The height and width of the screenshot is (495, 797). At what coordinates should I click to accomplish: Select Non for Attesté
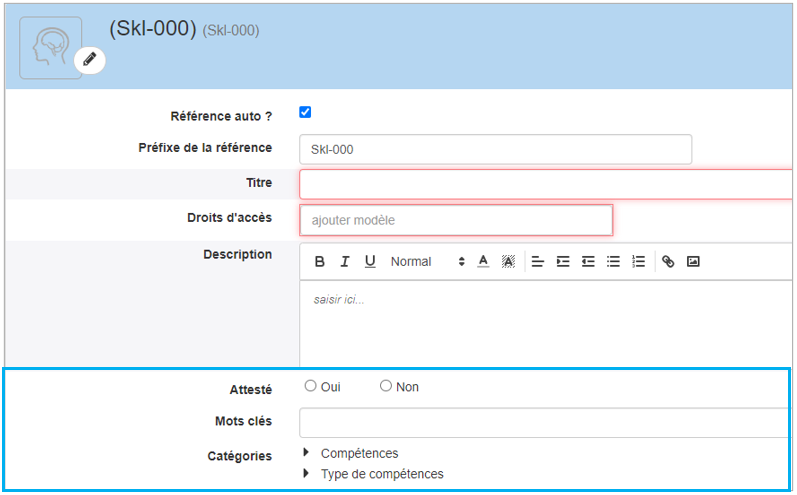tap(386, 387)
